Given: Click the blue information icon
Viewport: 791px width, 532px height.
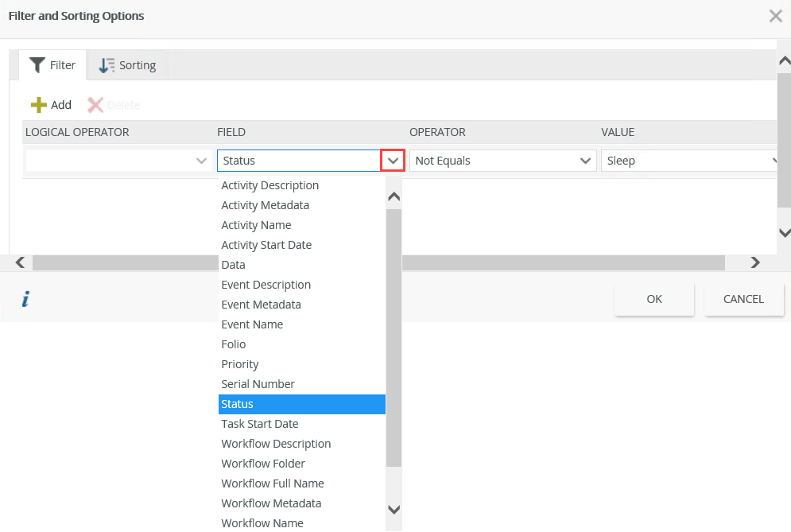Looking at the screenshot, I should coord(25,299).
